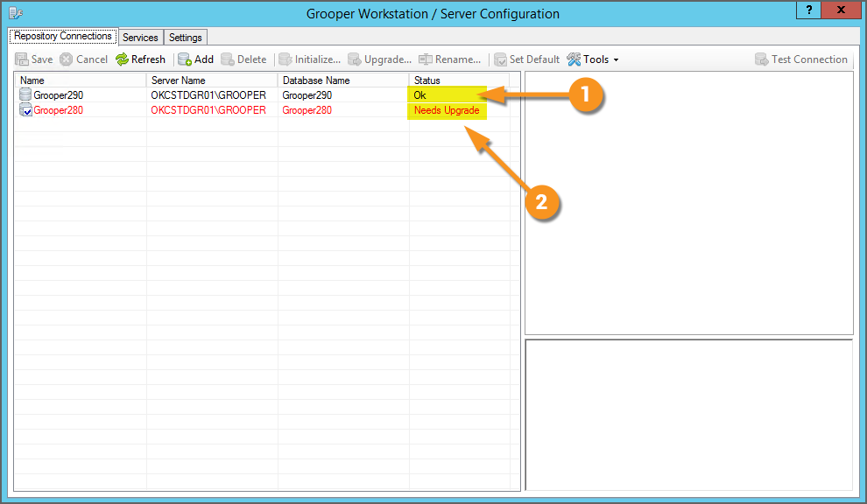The height and width of the screenshot is (504, 867).
Task: Click the Grooper290 row server name
Action: [x=208, y=95]
